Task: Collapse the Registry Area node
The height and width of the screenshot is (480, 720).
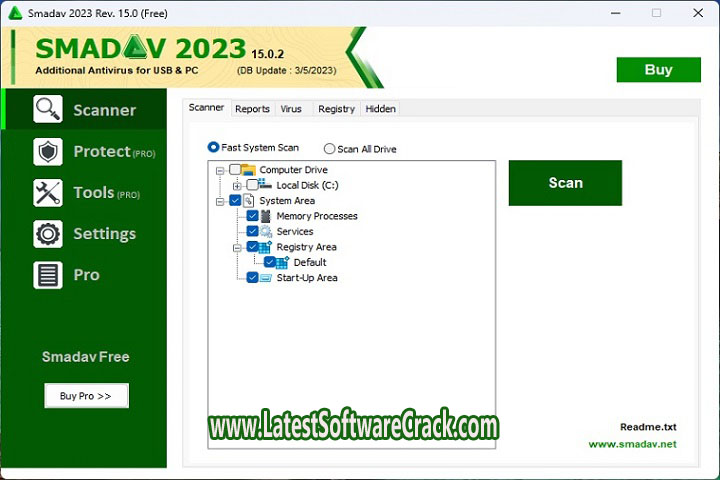Action: coord(237,247)
